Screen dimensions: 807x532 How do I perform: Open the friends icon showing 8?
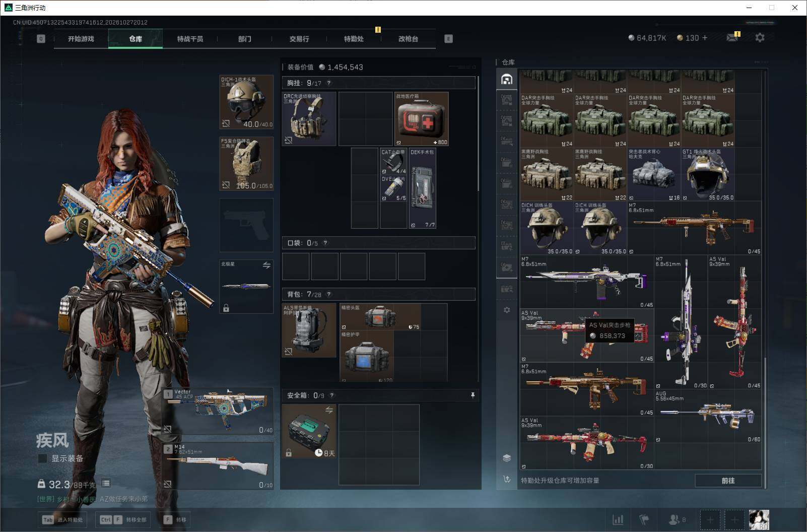point(678,519)
